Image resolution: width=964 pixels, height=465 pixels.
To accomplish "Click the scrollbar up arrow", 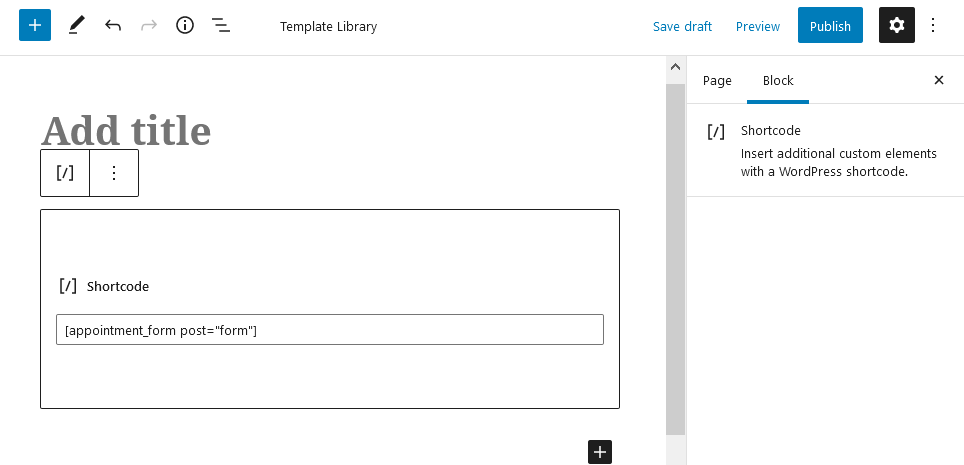I will (x=676, y=66).
